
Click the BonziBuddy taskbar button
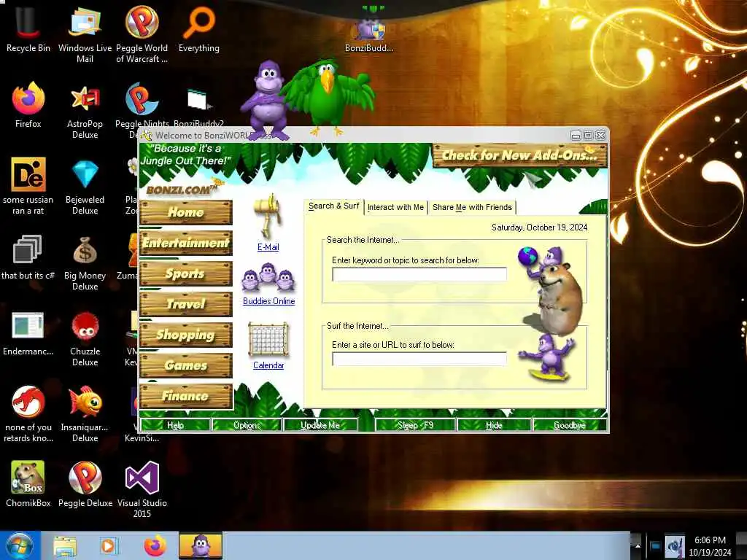(200, 546)
